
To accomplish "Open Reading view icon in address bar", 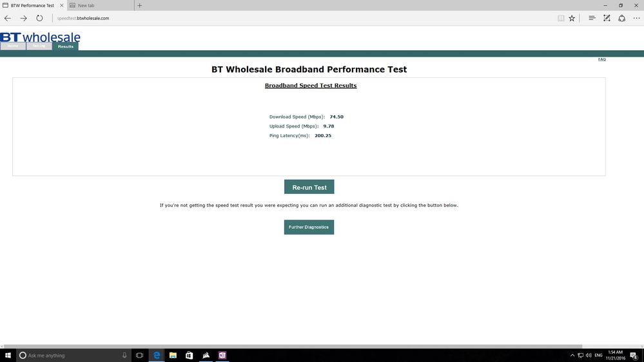I will point(561,18).
